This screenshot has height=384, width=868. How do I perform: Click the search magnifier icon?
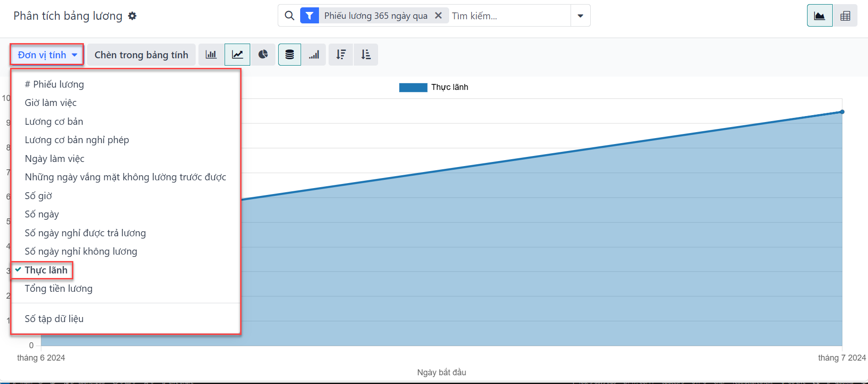pyautogui.click(x=289, y=16)
